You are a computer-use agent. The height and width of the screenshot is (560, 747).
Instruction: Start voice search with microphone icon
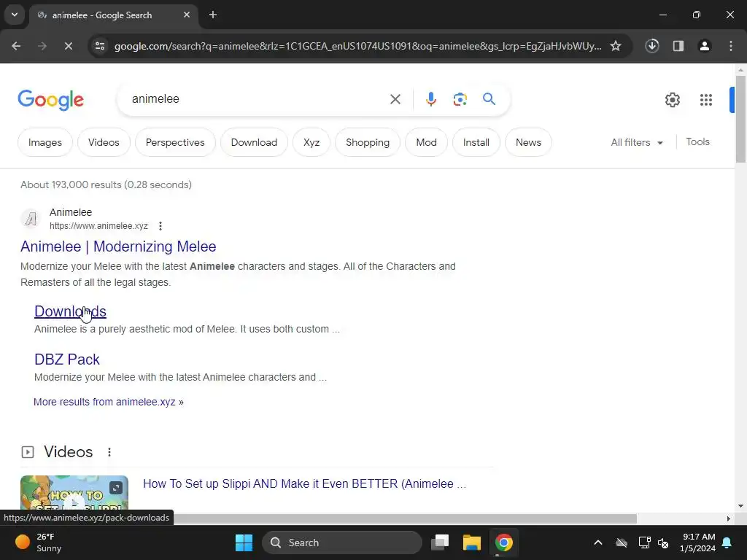pyautogui.click(x=430, y=99)
